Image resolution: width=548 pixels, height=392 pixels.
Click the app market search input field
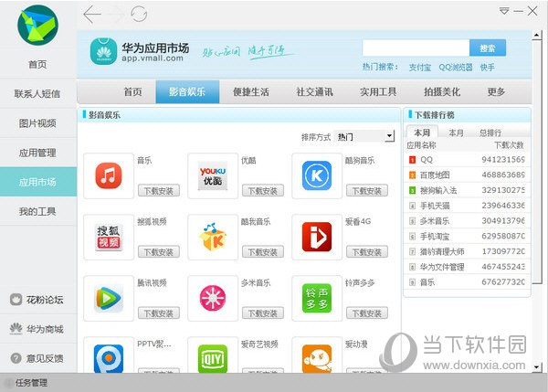pos(416,48)
